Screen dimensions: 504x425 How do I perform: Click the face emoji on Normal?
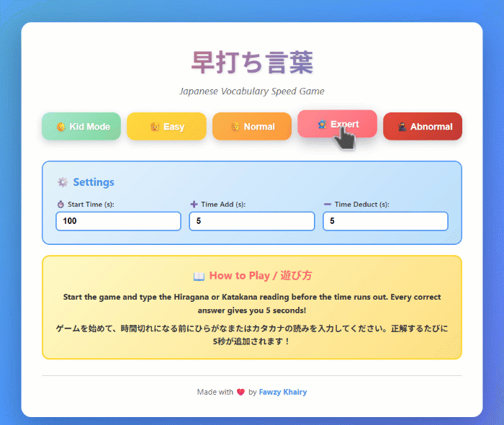tap(235, 127)
